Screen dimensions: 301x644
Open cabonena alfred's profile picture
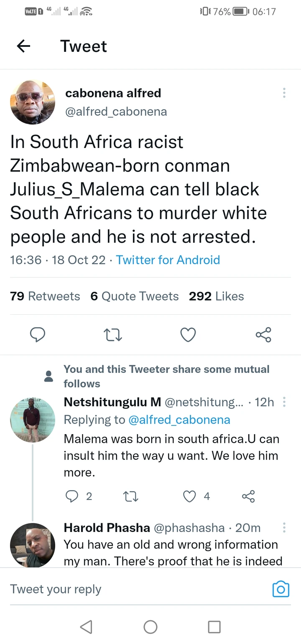[x=33, y=102]
